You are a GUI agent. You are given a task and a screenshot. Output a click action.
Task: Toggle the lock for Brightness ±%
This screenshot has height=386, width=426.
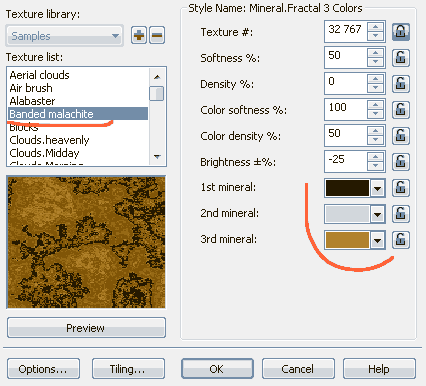point(400,162)
